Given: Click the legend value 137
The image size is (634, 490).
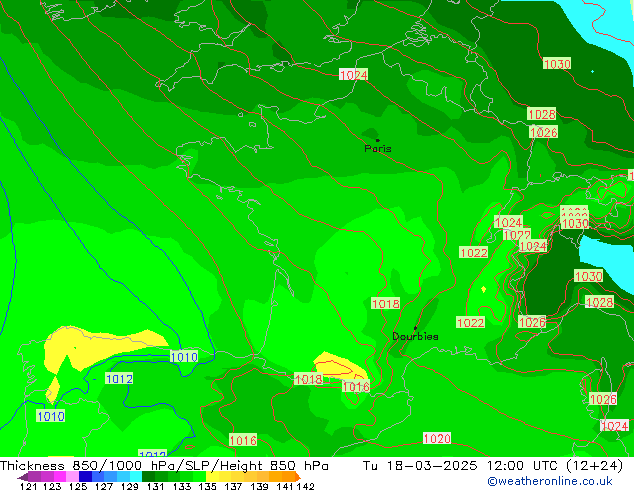Looking at the screenshot, I should pyautogui.click(x=233, y=486).
